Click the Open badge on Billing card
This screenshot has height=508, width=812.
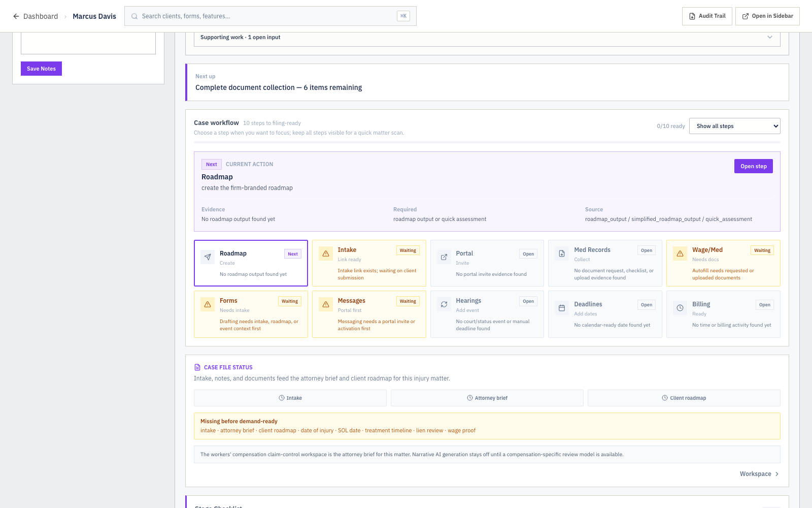tap(765, 305)
